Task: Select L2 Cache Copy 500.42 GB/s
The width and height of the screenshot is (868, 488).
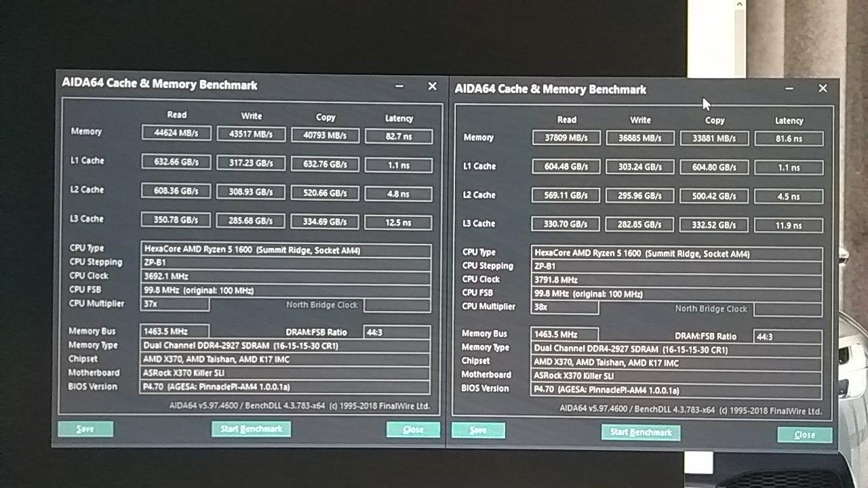Action: tap(715, 197)
